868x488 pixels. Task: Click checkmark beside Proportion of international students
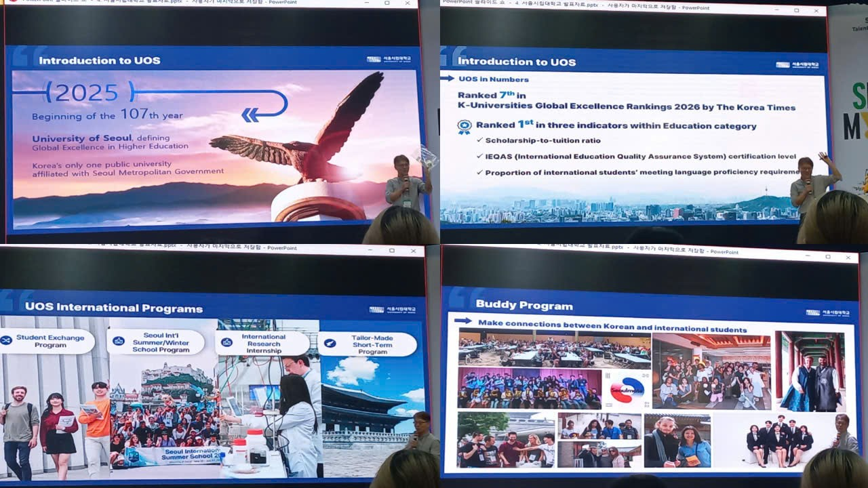coord(479,173)
